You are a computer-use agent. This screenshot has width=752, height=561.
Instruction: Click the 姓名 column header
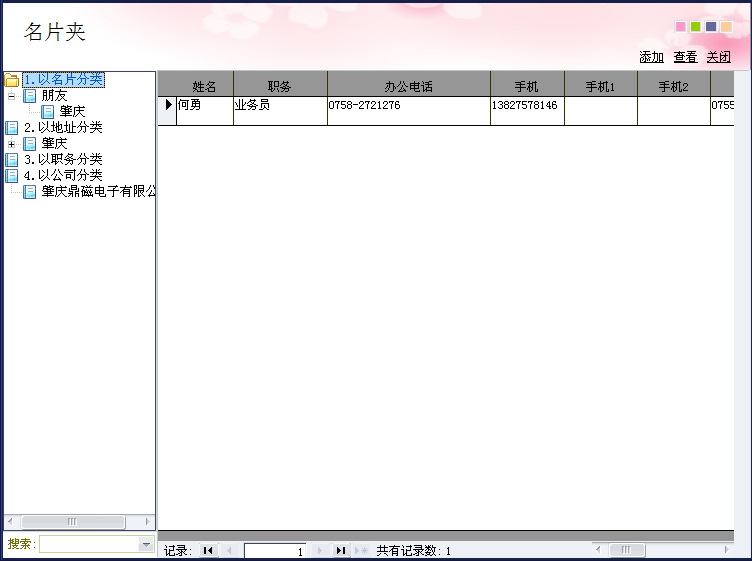click(x=204, y=86)
